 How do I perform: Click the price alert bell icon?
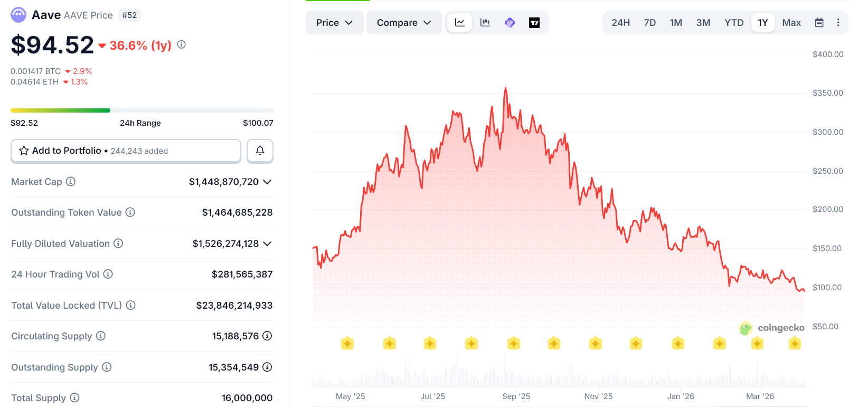point(260,151)
